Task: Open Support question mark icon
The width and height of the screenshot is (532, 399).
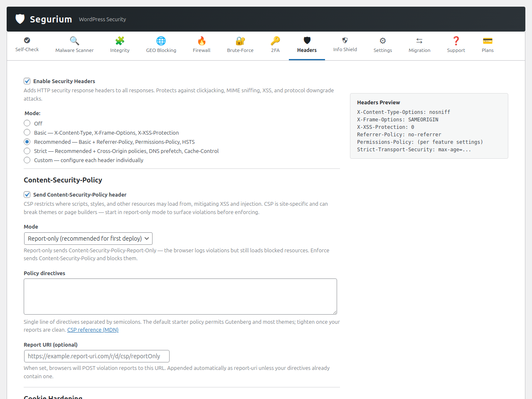Action: (456, 41)
